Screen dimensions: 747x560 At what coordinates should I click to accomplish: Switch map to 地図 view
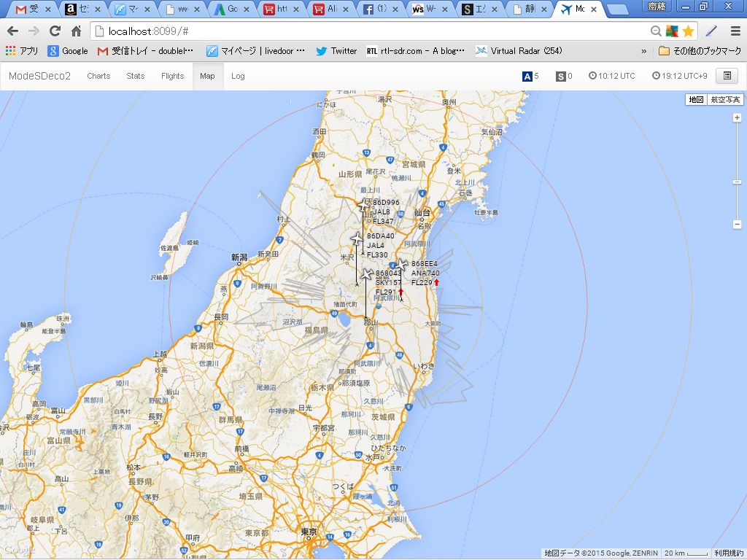(696, 99)
